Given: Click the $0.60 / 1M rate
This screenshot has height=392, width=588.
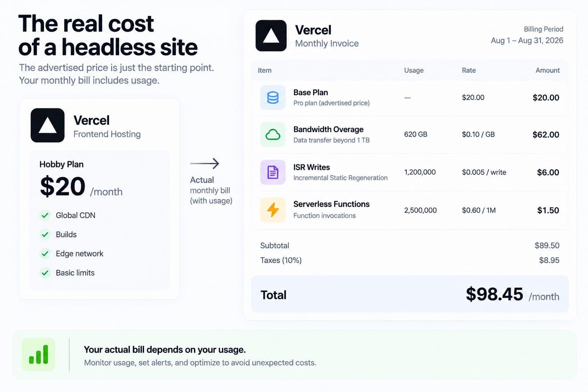Looking at the screenshot, I should 479,210.
